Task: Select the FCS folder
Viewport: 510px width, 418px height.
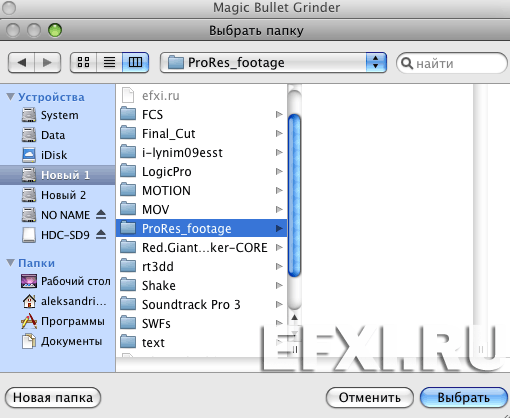Action: pos(201,115)
